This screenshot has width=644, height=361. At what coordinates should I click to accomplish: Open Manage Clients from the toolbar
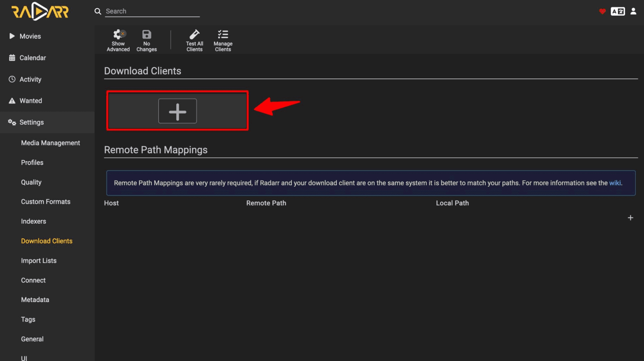coord(223,34)
